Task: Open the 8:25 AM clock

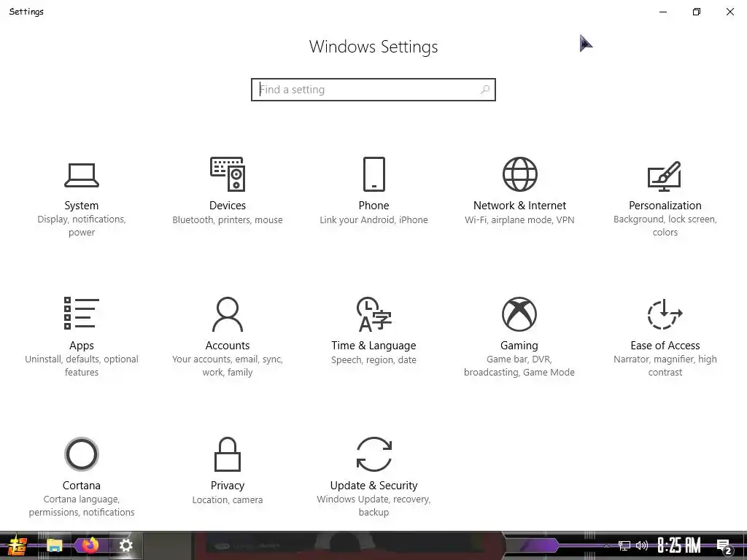Action: (679, 545)
